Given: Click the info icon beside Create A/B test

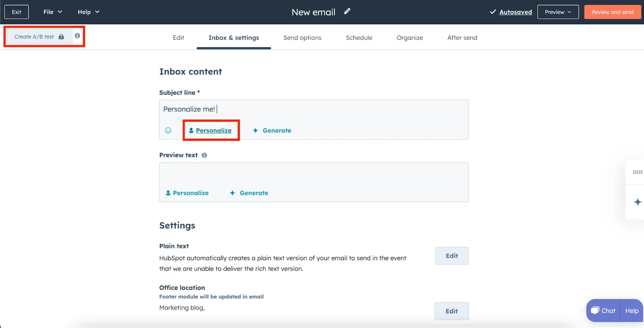Looking at the screenshot, I should point(77,36).
